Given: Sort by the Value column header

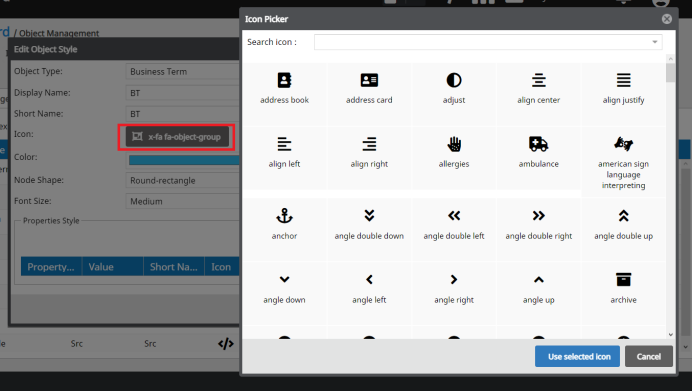Looking at the screenshot, I should point(113,267).
